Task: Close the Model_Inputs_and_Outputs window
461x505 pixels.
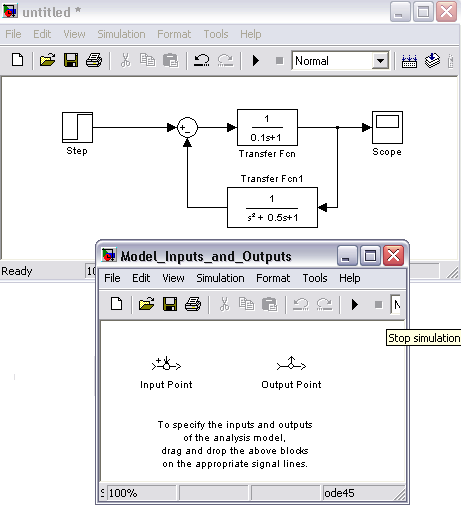Action: click(x=393, y=256)
